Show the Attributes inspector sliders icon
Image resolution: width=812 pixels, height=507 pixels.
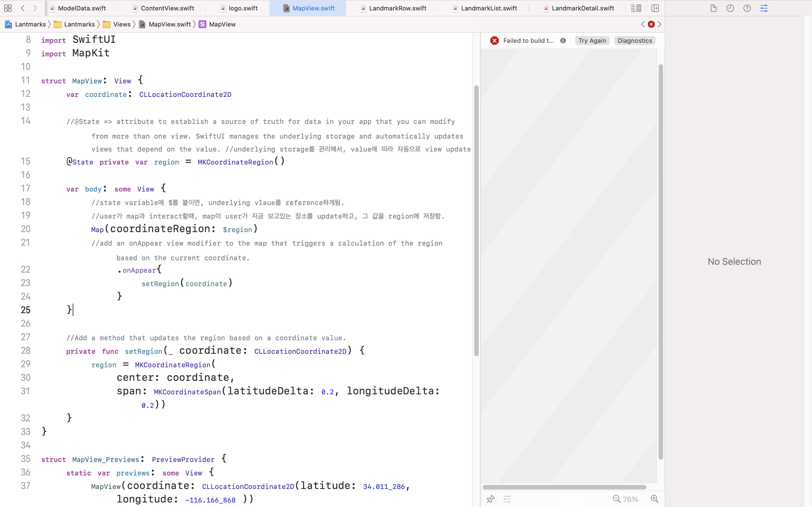click(x=764, y=8)
